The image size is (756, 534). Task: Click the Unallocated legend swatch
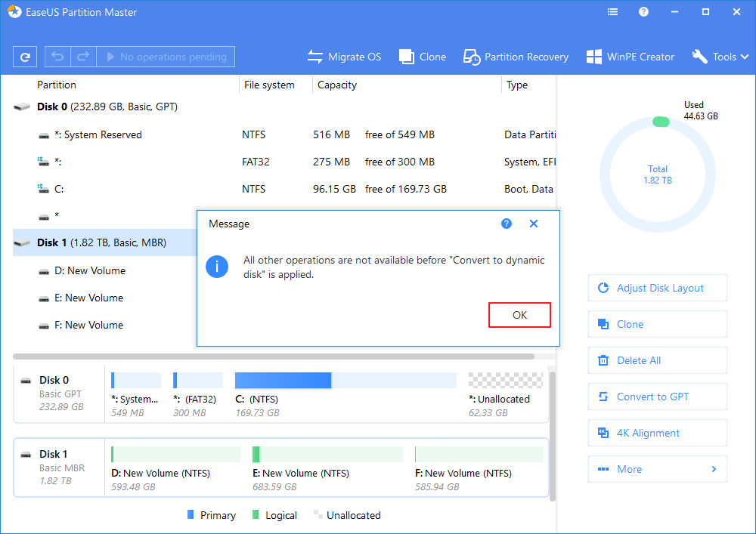coord(318,514)
